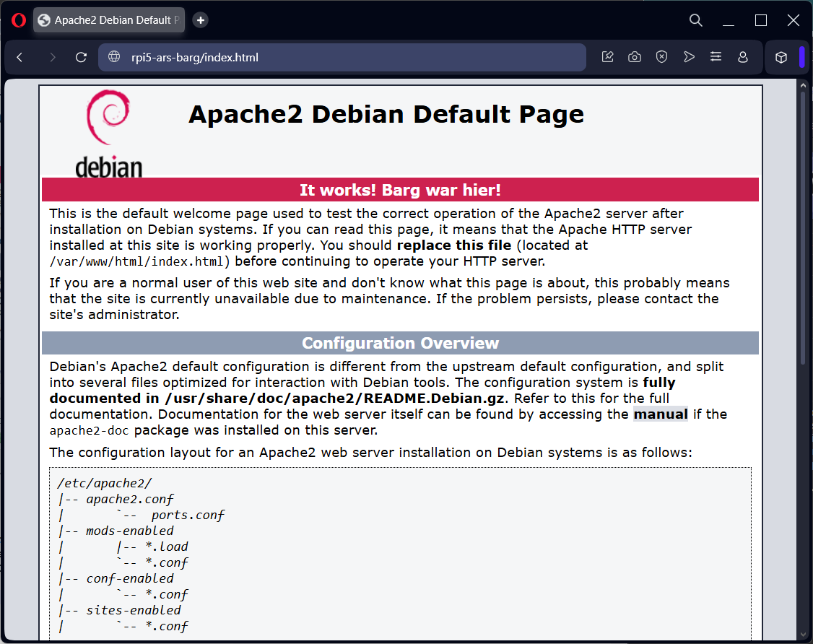View site info via globe icon
This screenshot has height=644, width=813.
pos(113,57)
